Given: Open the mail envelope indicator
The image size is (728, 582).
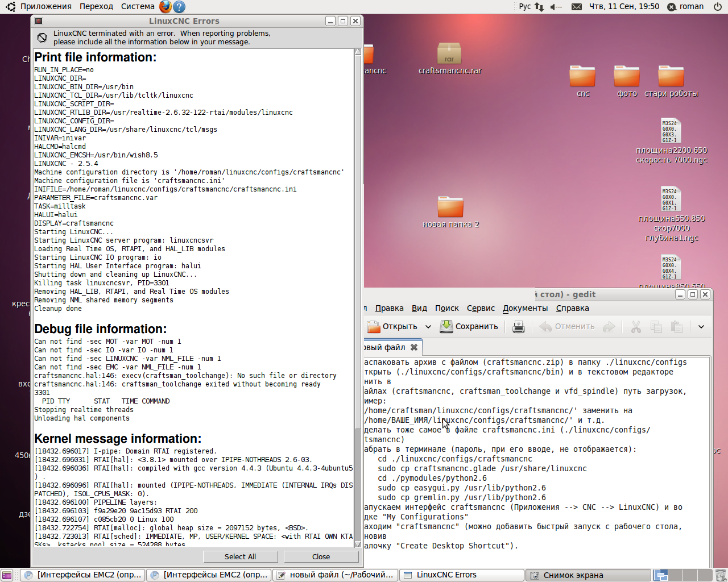Looking at the screenshot, I should click(576, 7).
